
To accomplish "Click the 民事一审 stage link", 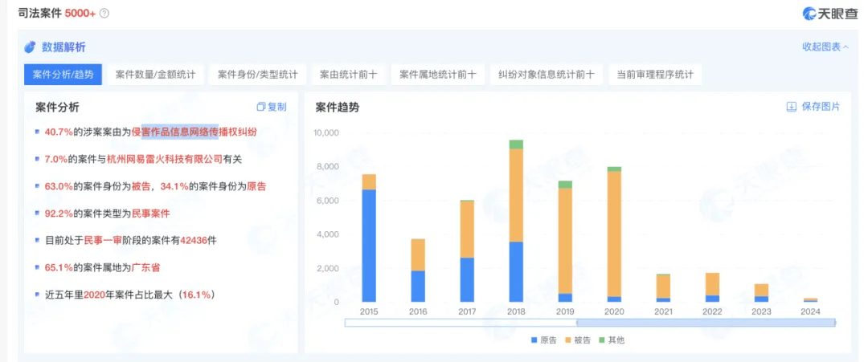I will [103, 241].
